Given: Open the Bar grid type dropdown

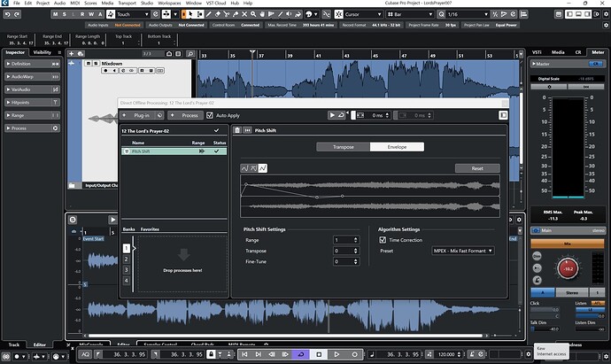Looking at the screenshot, I should pos(410,14).
